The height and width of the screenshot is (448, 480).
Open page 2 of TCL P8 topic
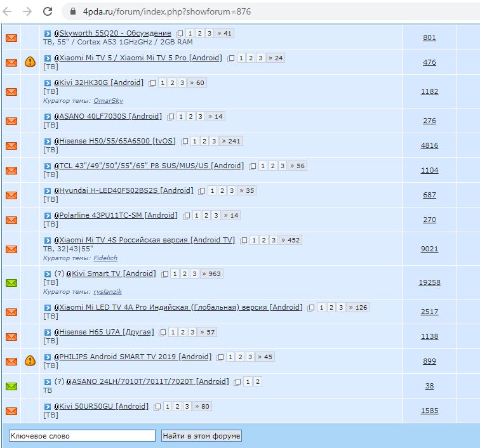pyautogui.click(x=273, y=166)
